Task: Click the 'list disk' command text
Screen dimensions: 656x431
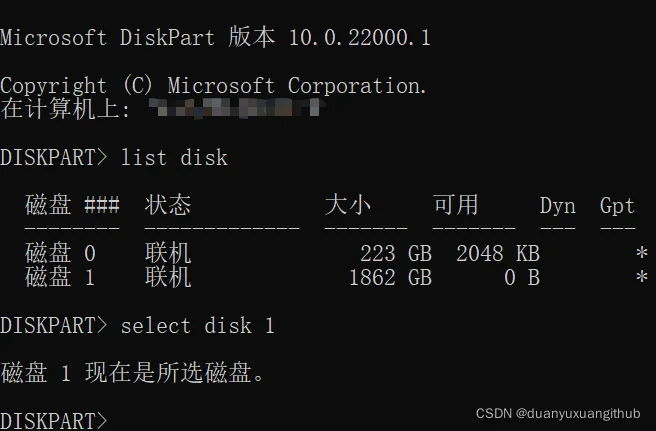Action: coord(174,158)
